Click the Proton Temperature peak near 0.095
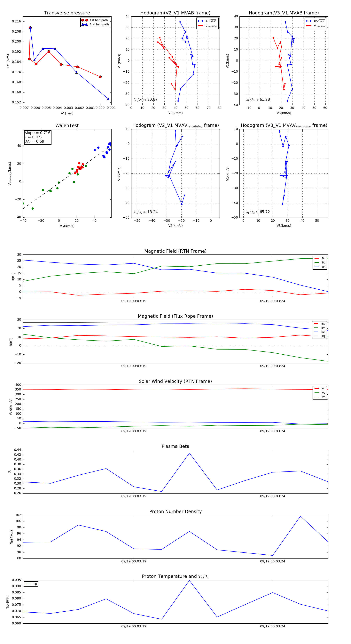Image resolution: width=351 pixels, height=644 pixels. point(189,581)
